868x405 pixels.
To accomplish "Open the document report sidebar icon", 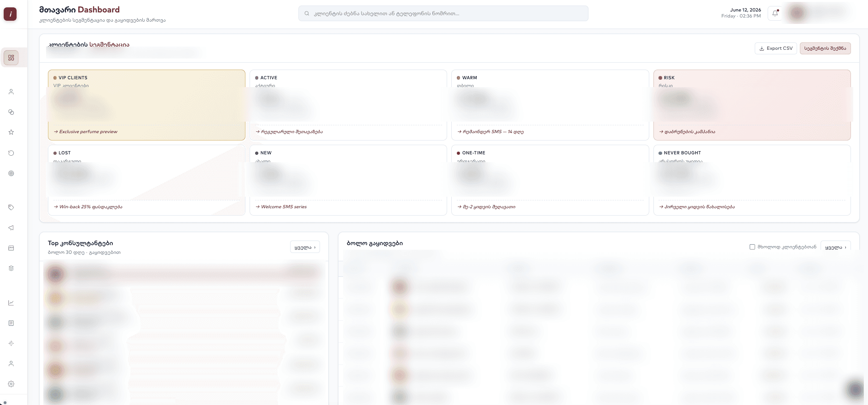I will click(11, 323).
